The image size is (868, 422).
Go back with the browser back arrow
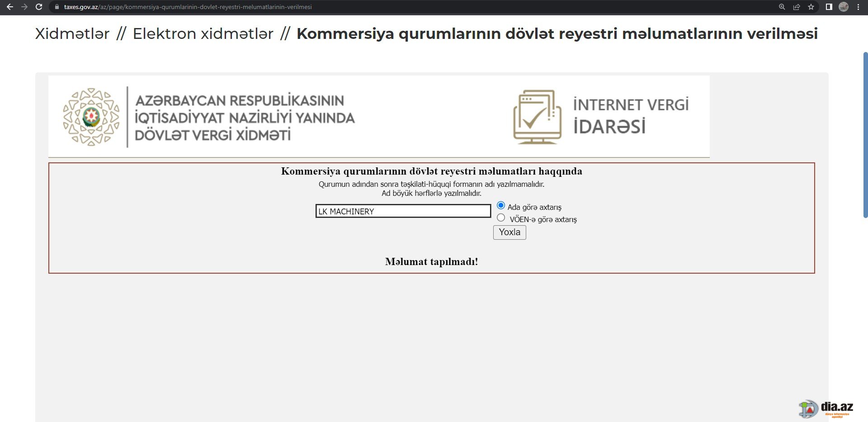[x=10, y=7]
